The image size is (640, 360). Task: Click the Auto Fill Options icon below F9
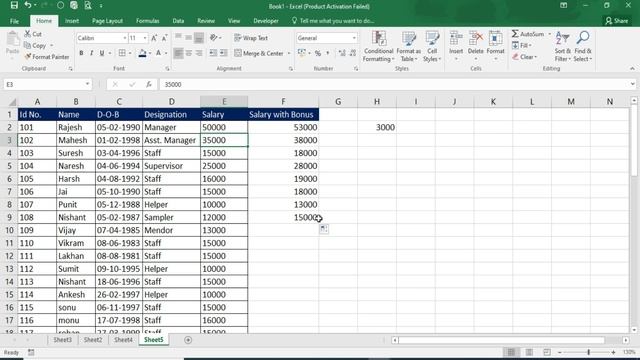324,229
